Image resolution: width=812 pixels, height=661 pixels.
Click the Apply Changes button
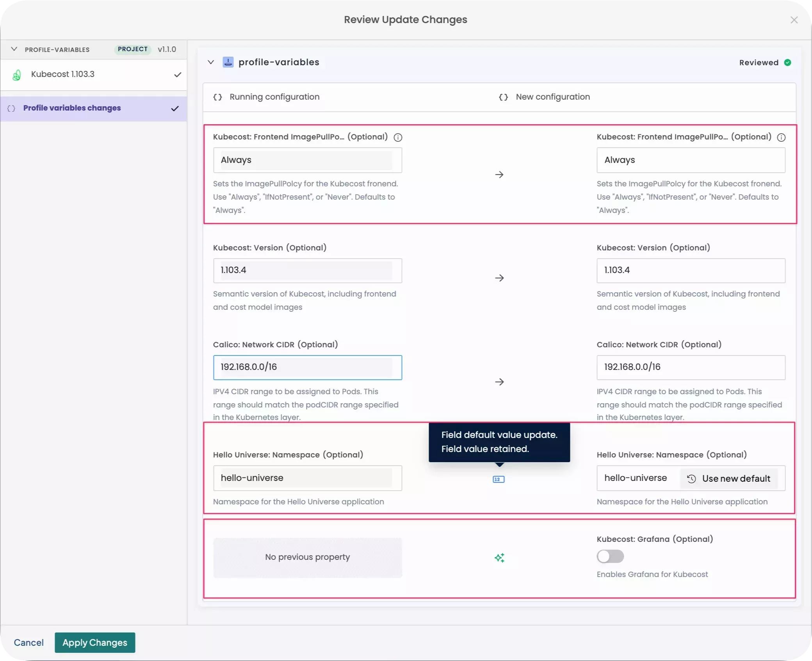(x=95, y=643)
